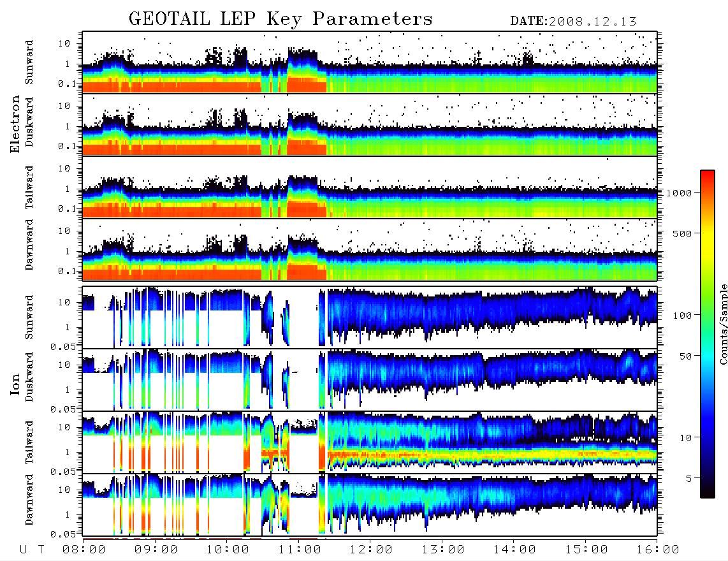Click the 16:00 time tick label
The image size is (728, 561).
[658, 550]
